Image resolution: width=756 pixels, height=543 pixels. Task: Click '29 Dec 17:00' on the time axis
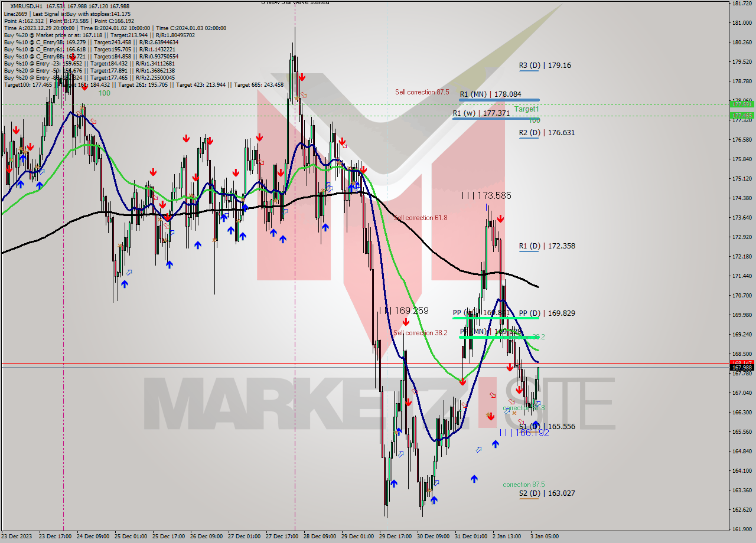(396, 537)
